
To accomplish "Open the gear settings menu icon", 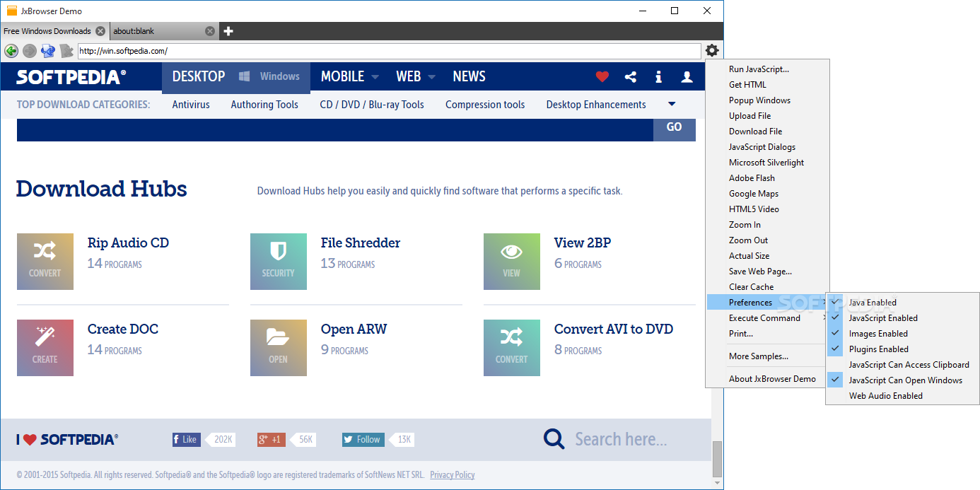I will coord(712,50).
